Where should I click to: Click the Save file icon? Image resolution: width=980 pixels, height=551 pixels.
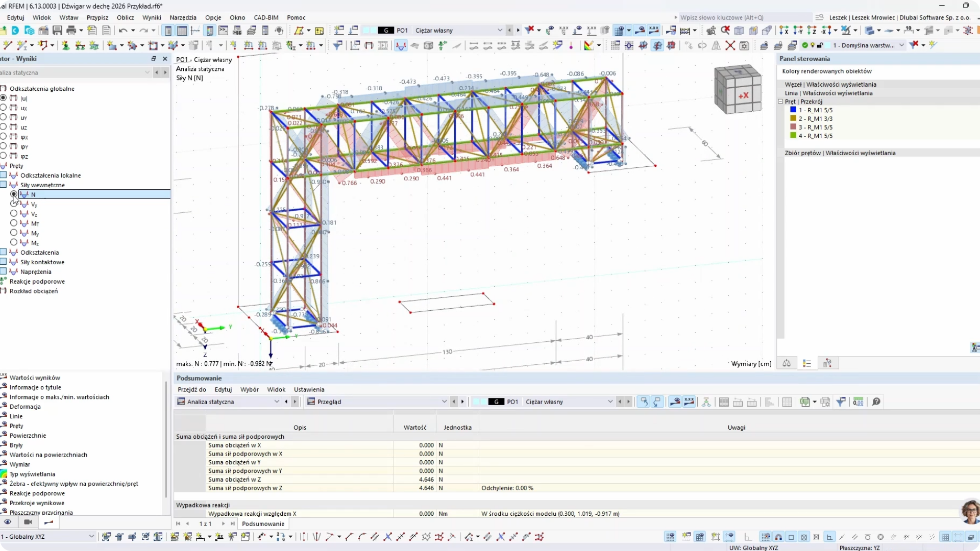tap(57, 31)
